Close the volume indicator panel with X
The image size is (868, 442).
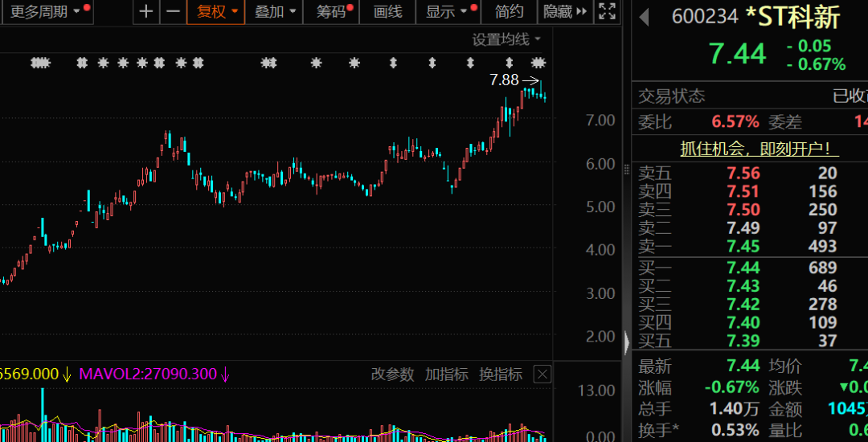(543, 374)
